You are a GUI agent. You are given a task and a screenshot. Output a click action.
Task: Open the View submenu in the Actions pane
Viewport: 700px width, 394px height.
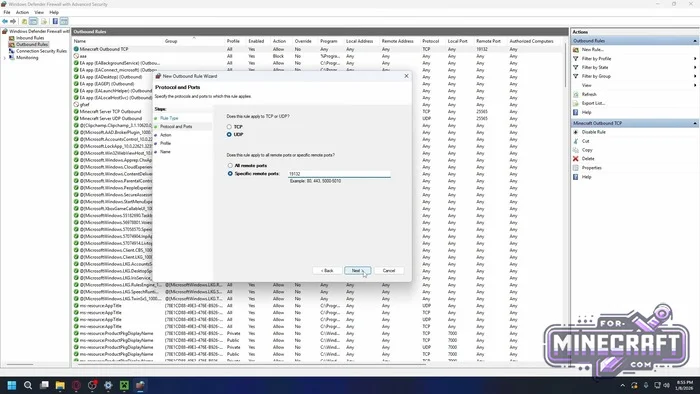pyautogui.click(x=695, y=85)
